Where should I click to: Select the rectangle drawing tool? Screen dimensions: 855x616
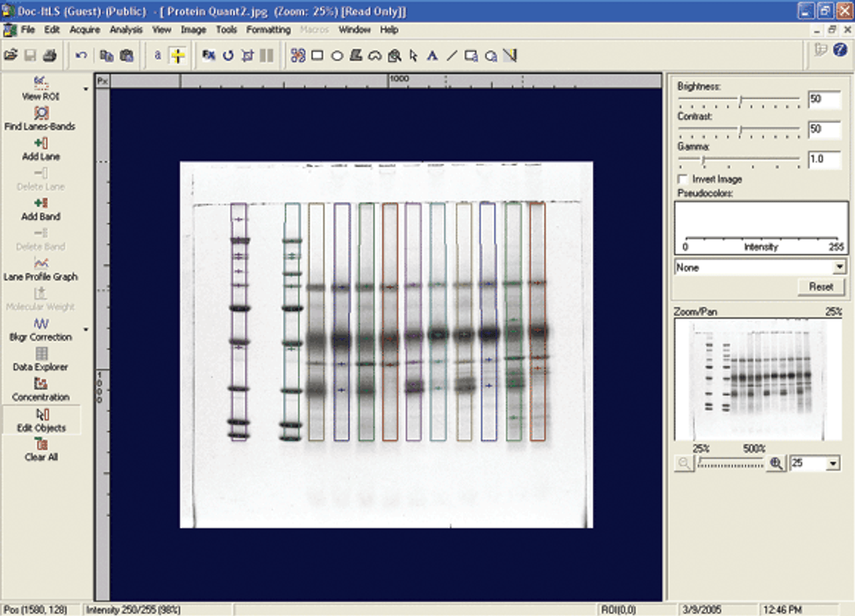coord(317,55)
